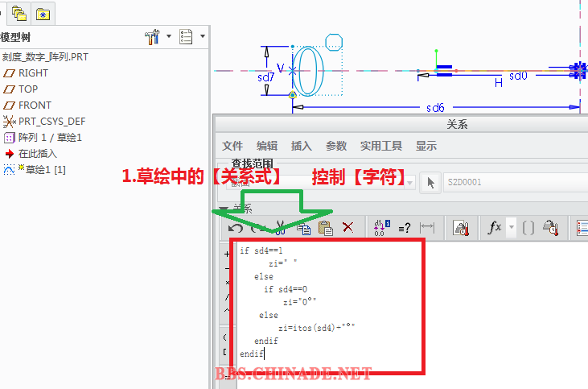
Task: Select the sd7 dimension in sketch
Action: point(266,78)
